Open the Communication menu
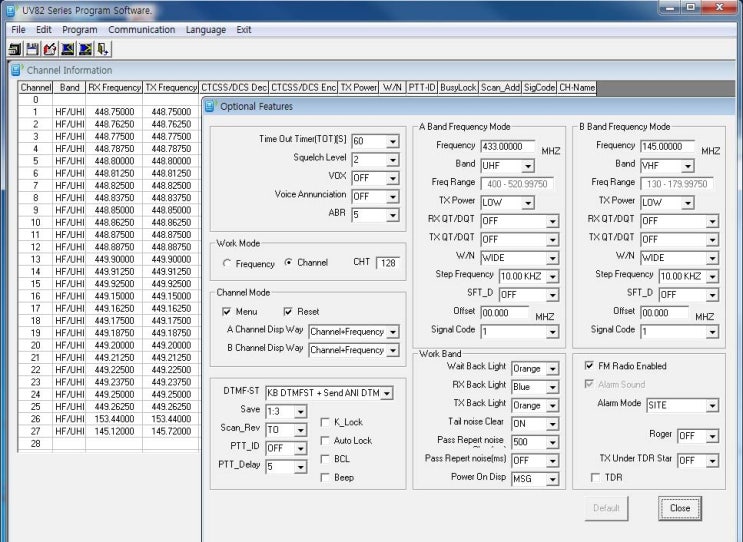The image size is (743, 542). click(x=141, y=30)
